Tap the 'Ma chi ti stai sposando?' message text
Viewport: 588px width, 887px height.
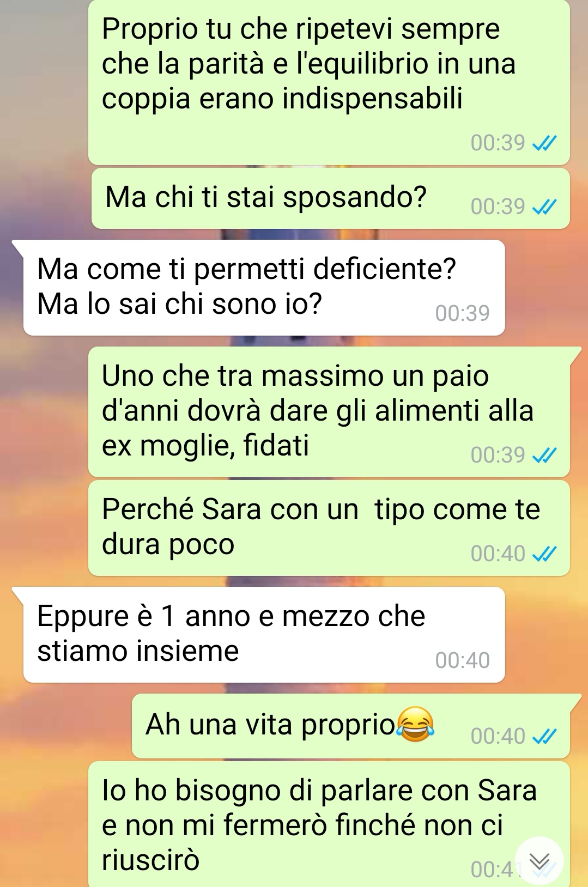click(266, 197)
